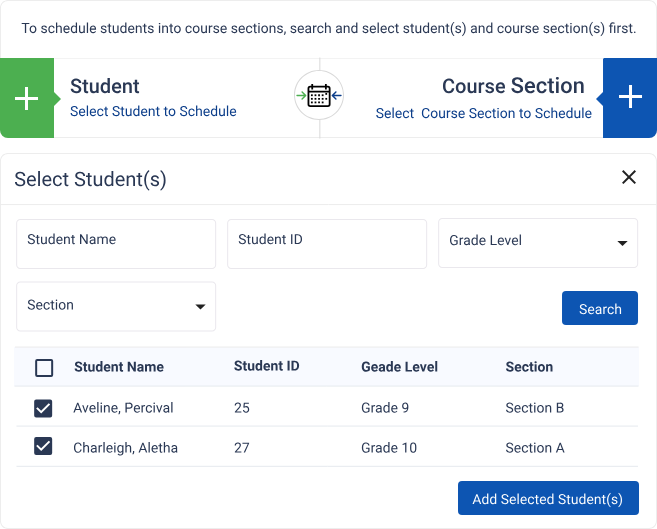This screenshot has height=529, width=657.
Task: Click the green plus icon for Student
Action: coord(27,98)
